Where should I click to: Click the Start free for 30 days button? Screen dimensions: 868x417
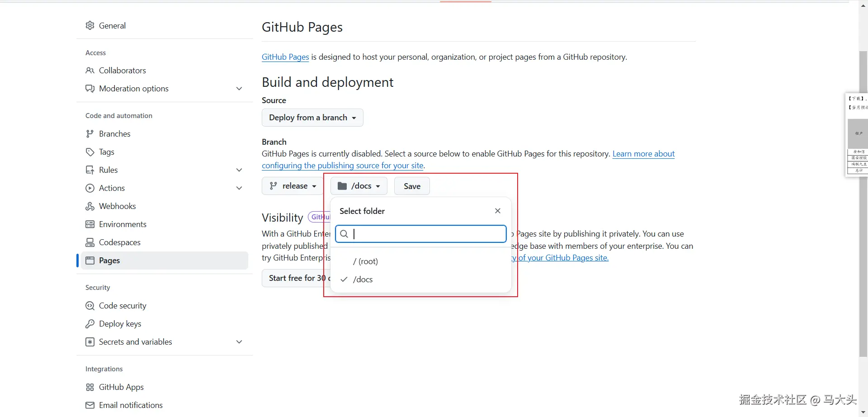296,278
